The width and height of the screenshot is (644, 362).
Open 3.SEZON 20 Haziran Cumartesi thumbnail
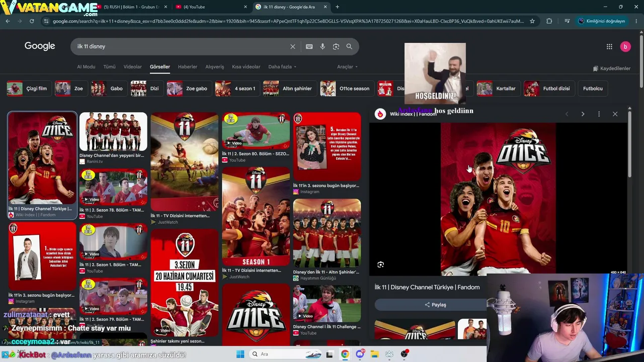tap(185, 283)
